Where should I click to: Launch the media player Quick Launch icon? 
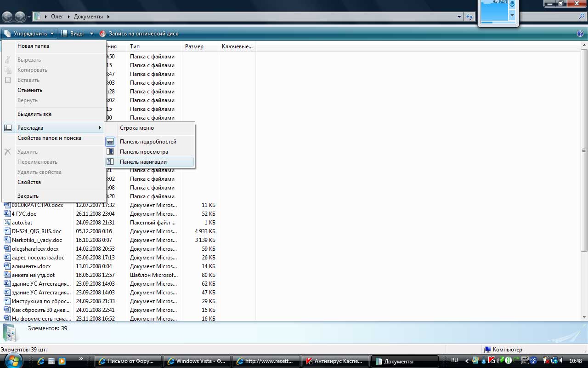pyautogui.click(x=62, y=361)
